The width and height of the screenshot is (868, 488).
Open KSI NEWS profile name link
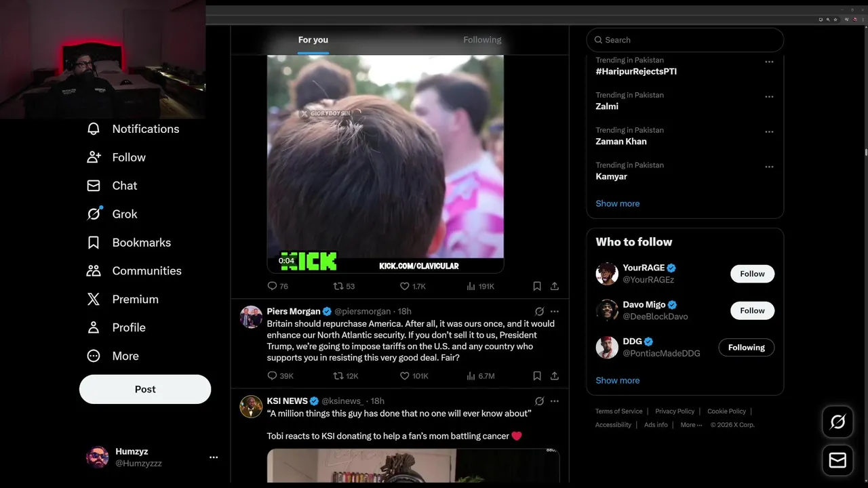(288, 401)
